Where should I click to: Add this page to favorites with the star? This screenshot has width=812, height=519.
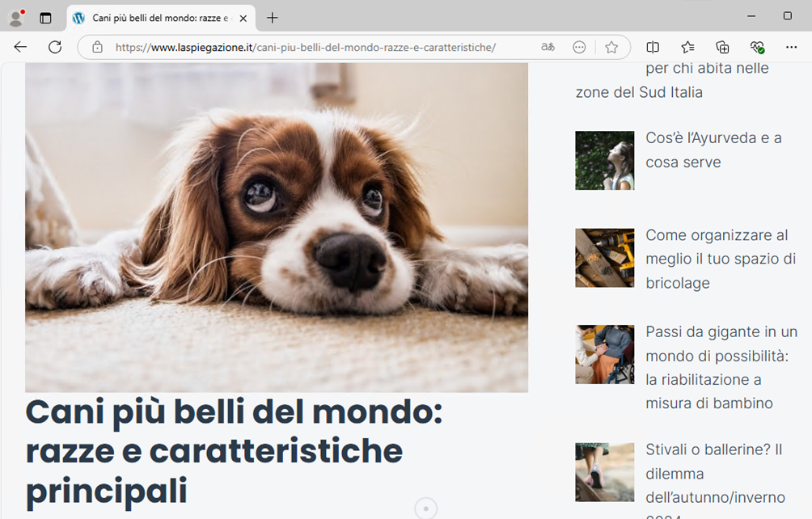(x=611, y=47)
